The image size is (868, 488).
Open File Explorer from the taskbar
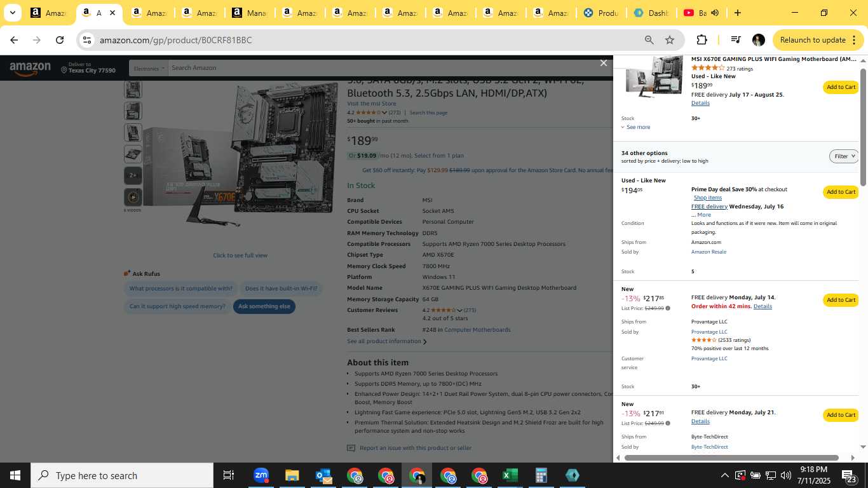pyautogui.click(x=292, y=475)
